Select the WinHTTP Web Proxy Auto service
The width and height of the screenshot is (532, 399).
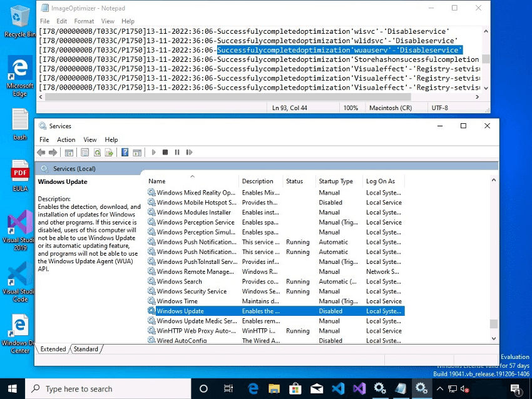[x=191, y=331]
